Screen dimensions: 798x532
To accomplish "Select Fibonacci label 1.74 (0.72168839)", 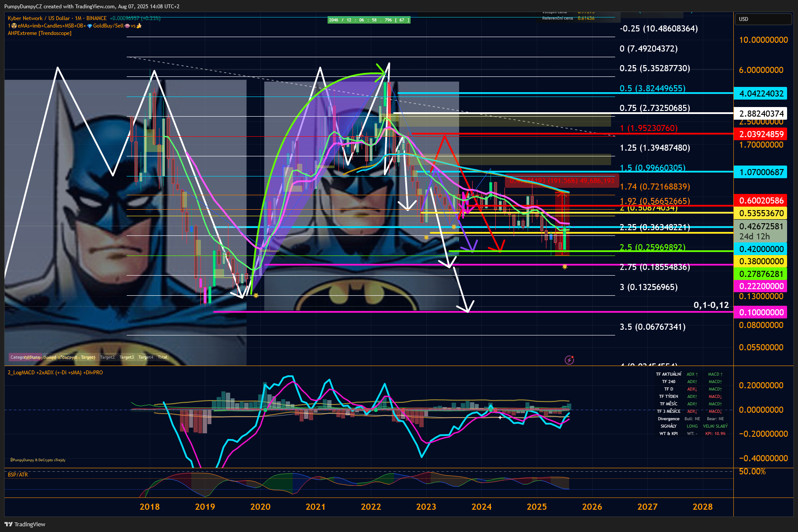I will click(655, 187).
